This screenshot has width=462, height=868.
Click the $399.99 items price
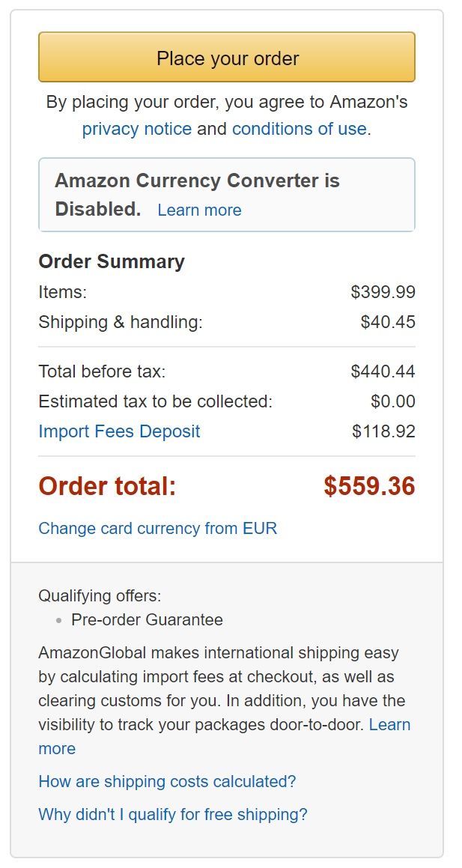click(x=383, y=292)
